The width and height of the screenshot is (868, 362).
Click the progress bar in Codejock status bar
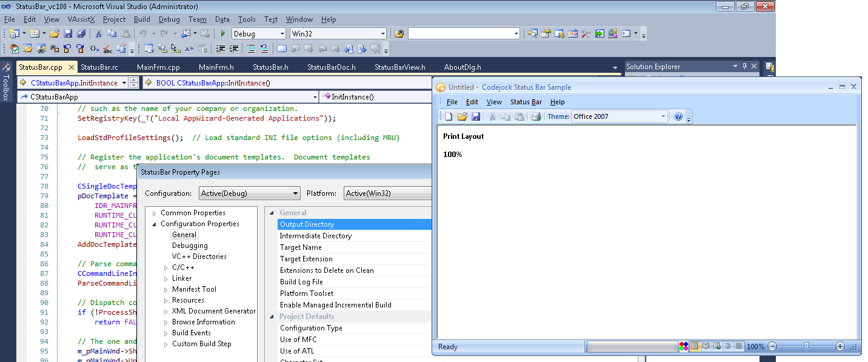pos(633,347)
